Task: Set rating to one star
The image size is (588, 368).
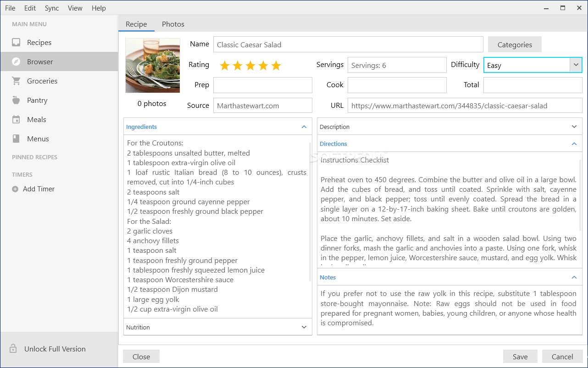Action: point(225,66)
